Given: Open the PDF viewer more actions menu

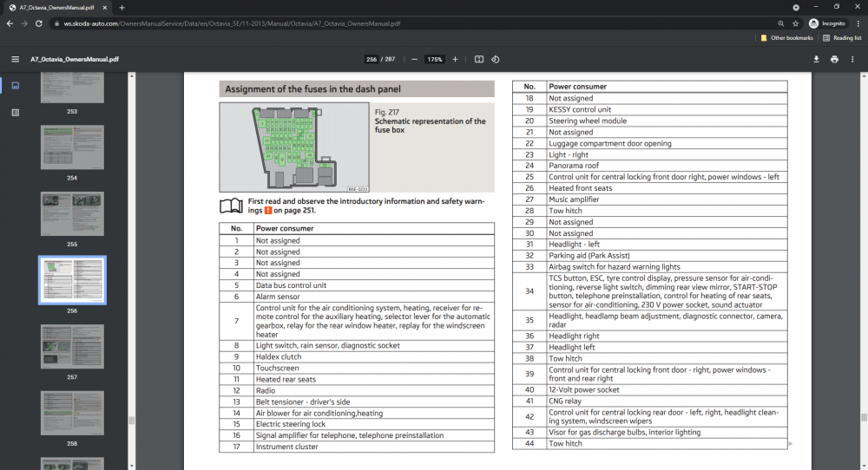Looking at the screenshot, I should click(x=852, y=59).
